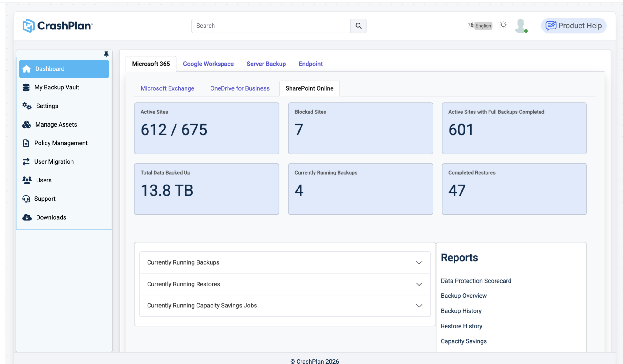
Task: Expand Currently Running Backups section
Action: (285, 262)
